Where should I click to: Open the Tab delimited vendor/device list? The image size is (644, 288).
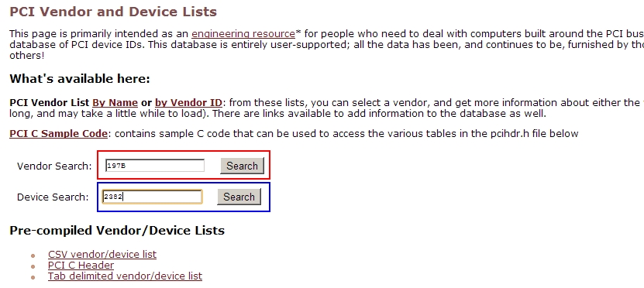[x=125, y=276]
